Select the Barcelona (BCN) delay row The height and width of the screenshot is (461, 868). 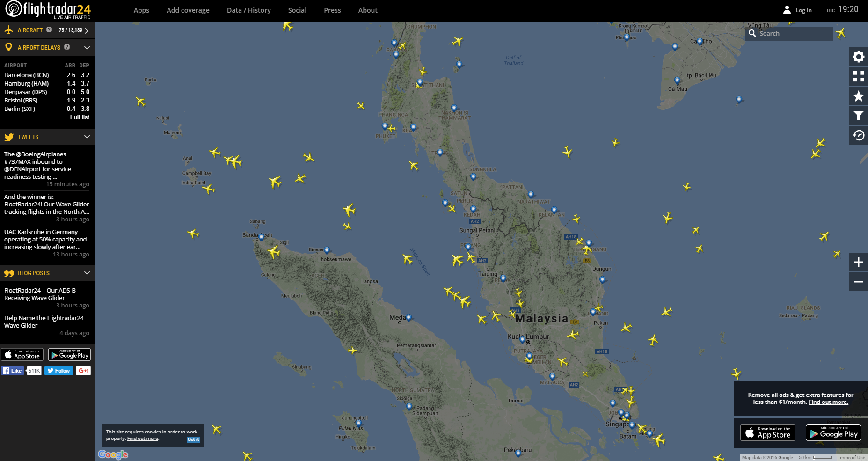(47, 75)
